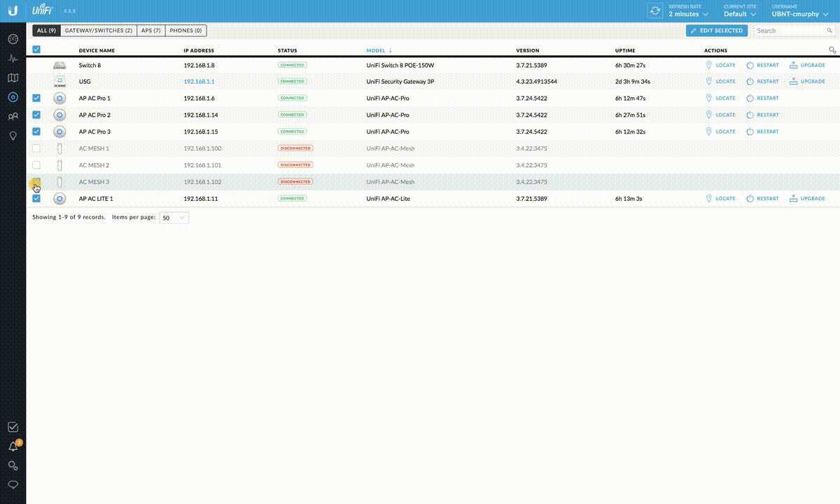
Task: Open the Insights lightbulb in sidebar
Action: [13, 136]
